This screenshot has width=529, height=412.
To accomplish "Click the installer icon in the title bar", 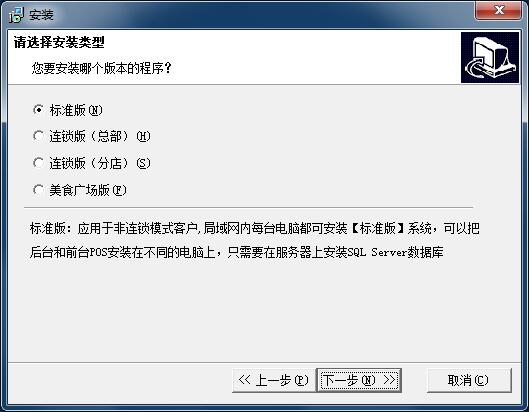I will (16, 15).
